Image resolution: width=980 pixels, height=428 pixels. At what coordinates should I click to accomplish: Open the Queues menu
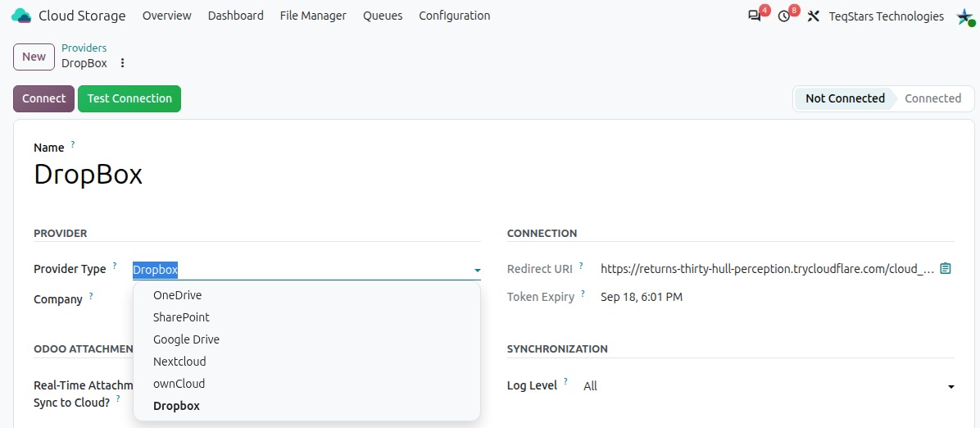click(x=383, y=16)
